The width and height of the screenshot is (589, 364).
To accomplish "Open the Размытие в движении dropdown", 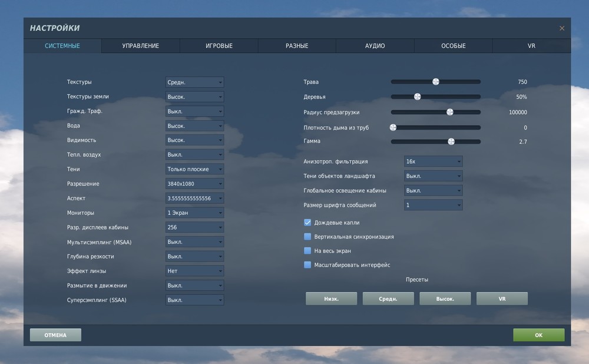I will pyautogui.click(x=194, y=286).
